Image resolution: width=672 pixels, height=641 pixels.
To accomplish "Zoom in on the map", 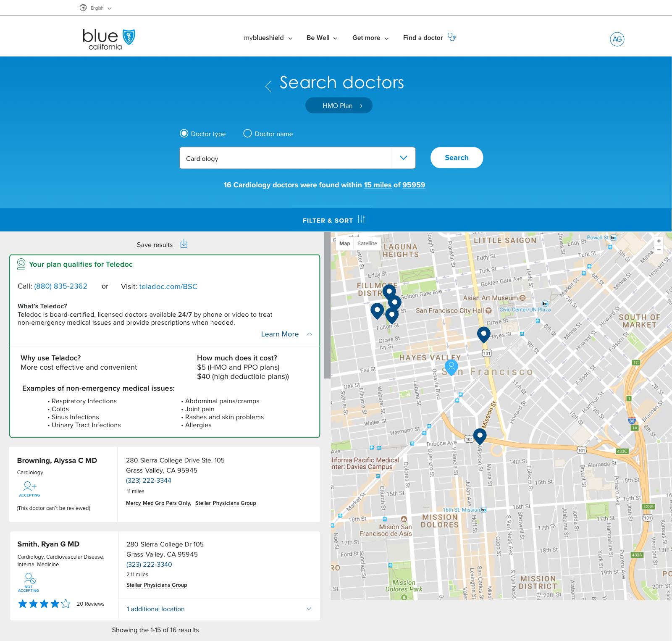I will [x=659, y=241].
